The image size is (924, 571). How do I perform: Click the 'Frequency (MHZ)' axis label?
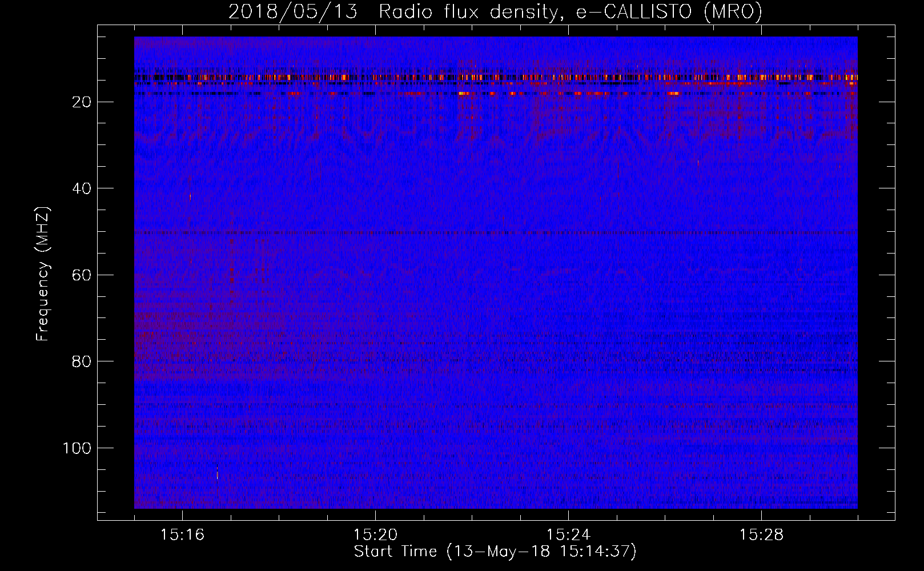43,274
